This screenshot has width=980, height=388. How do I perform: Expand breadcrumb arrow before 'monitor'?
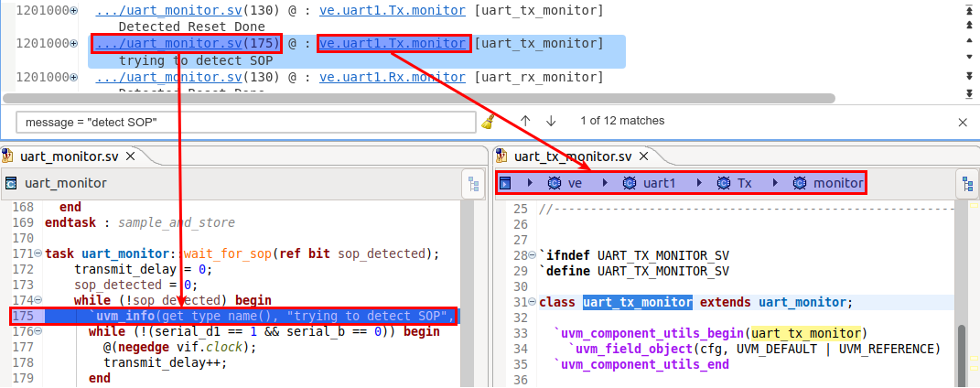pos(775,184)
